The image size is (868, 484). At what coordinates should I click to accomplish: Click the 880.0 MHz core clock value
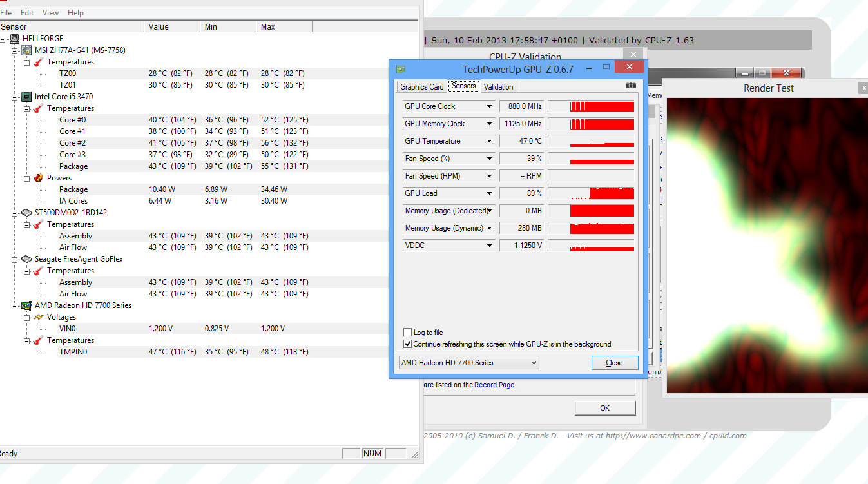(x=521, y=106)
